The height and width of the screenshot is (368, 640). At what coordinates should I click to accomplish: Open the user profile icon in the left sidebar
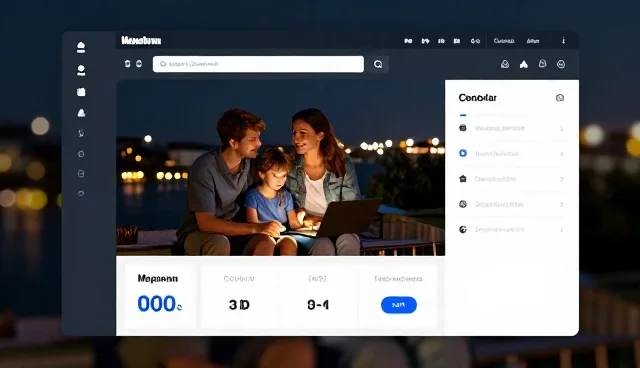click(x=81, y=70)
